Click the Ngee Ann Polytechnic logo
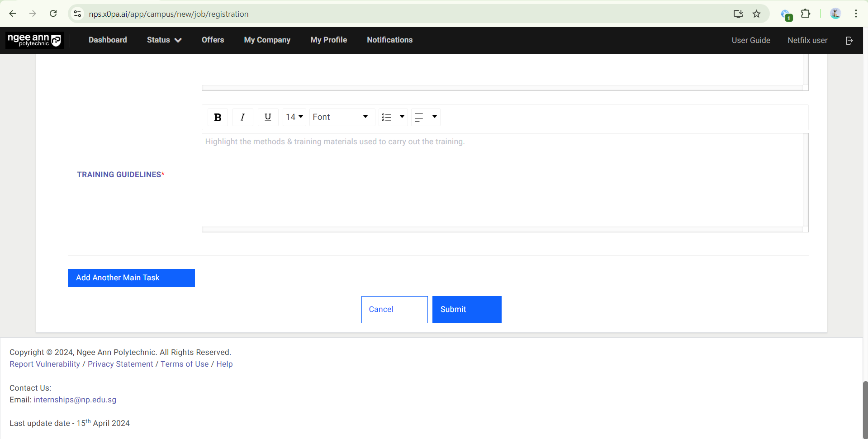Viewport: 868px width, 439px height. point(34,40)
